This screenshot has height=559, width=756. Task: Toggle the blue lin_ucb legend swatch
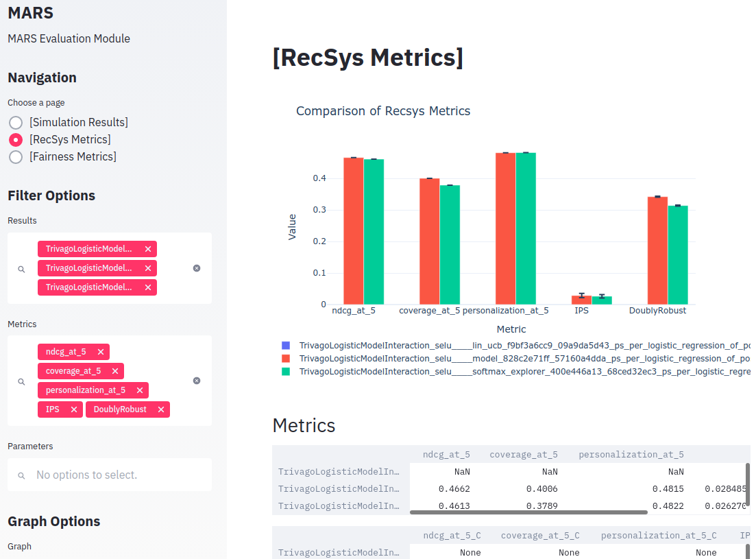pyautogui.click(x=286, y=345)
